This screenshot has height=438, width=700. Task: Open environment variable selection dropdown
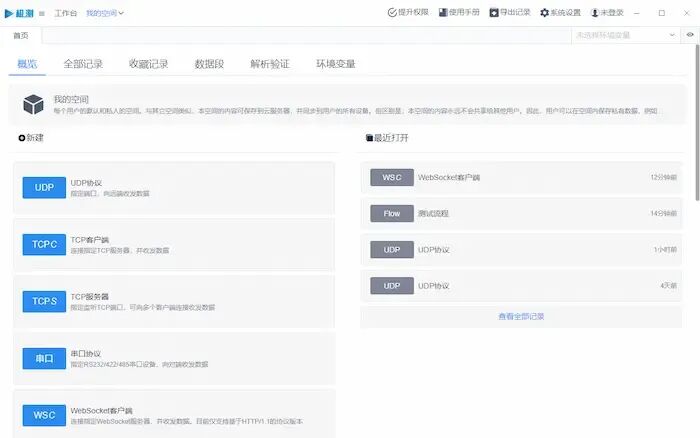625,35
